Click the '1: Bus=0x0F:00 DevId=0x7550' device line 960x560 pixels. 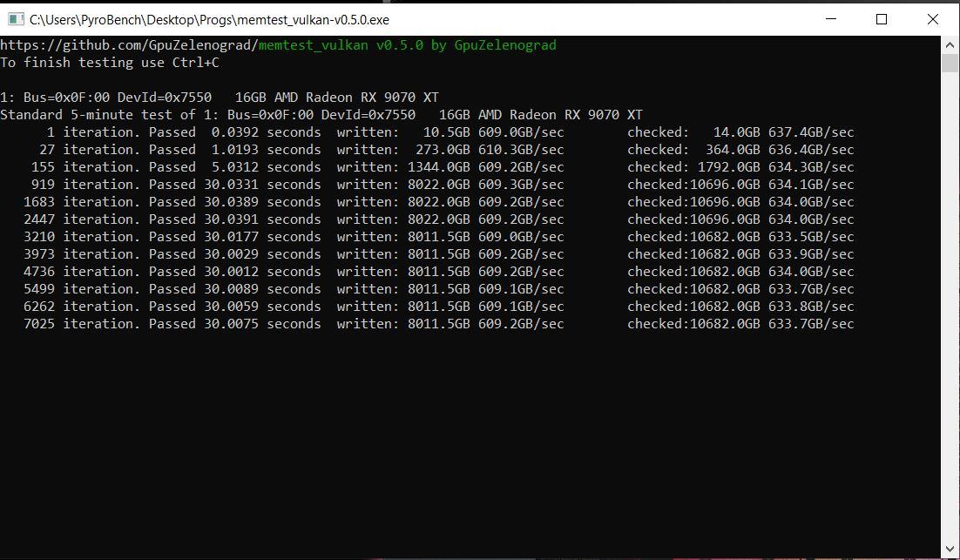(220, 98)
